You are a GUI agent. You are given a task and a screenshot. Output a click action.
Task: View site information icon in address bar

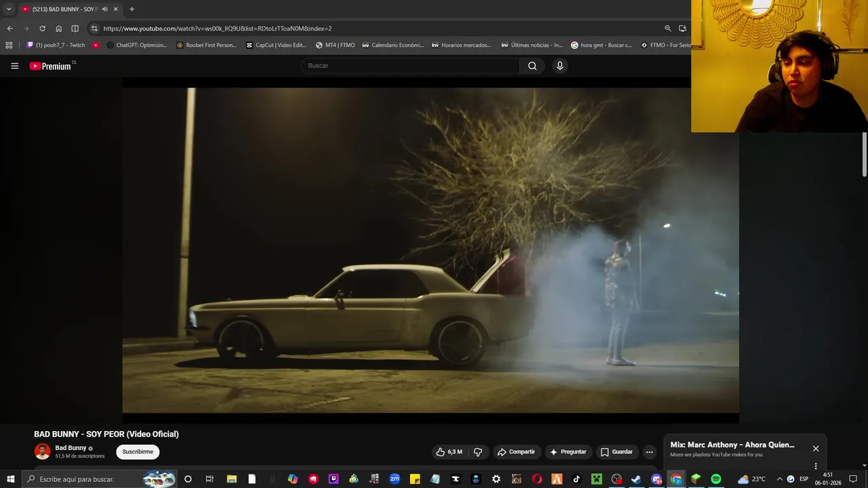point(94,28)
